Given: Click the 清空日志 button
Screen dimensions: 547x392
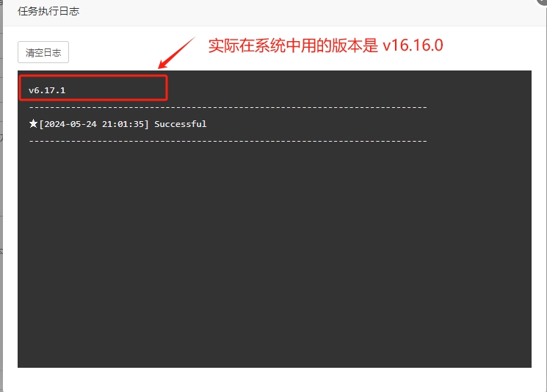Looking at the screenshot, I should pyautogui.click(x=43, y=52).
